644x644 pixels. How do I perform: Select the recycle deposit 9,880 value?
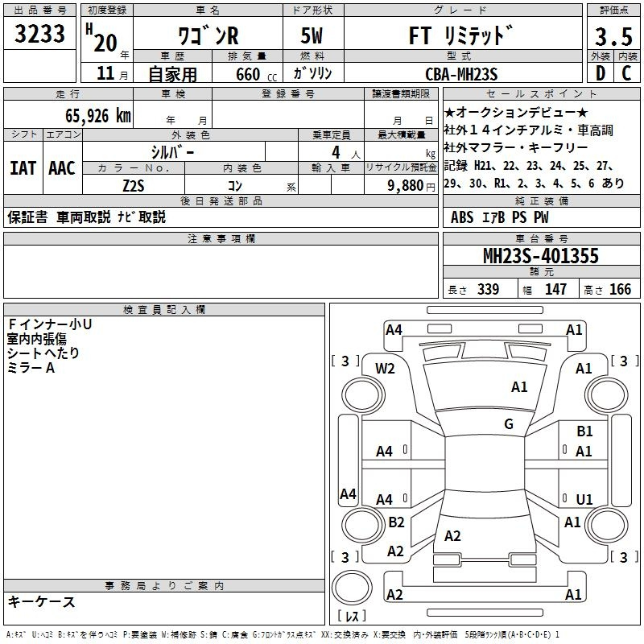pyautogui.click(x=411, y=186)
